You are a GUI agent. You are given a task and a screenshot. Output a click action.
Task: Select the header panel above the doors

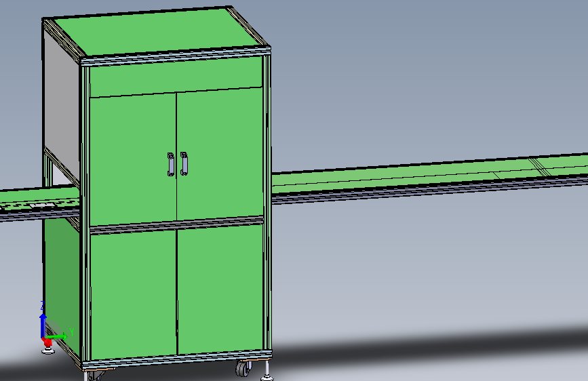(x=176, y=77)
